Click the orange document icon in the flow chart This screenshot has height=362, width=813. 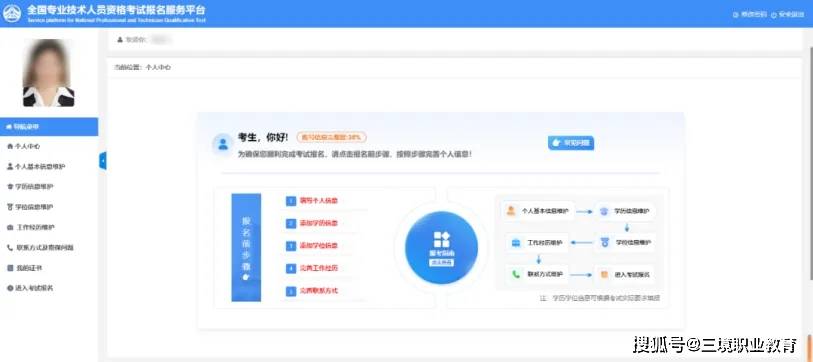[x=604, y=274]
